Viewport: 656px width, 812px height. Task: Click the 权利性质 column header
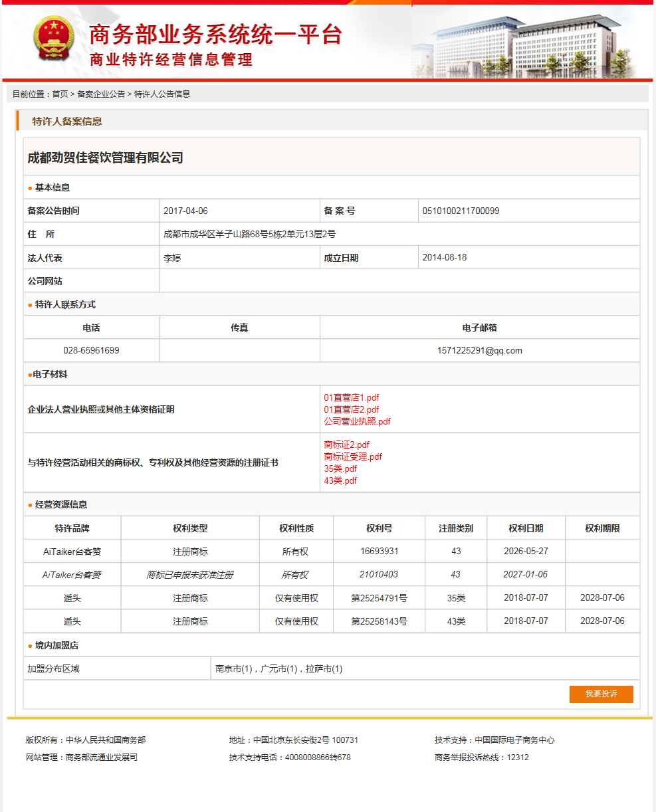296,528
